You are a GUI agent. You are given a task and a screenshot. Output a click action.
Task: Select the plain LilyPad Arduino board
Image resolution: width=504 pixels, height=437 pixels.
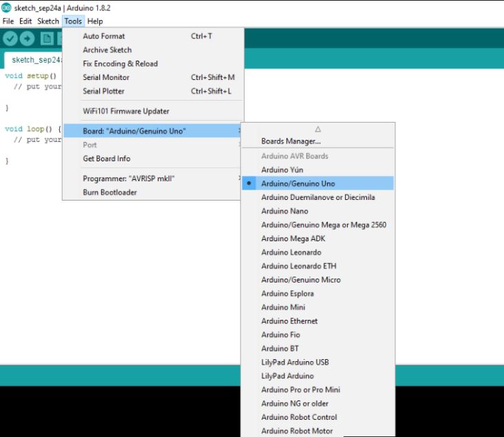pyautogui.click(x=317, y=376)
